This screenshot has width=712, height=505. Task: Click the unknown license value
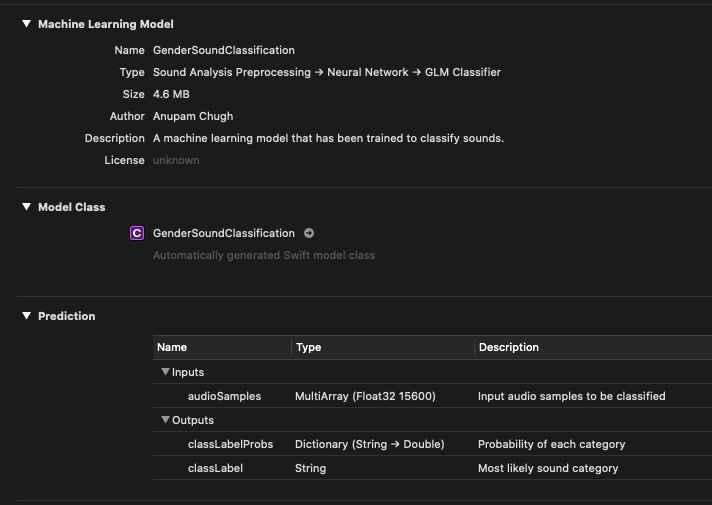point(176,160)
